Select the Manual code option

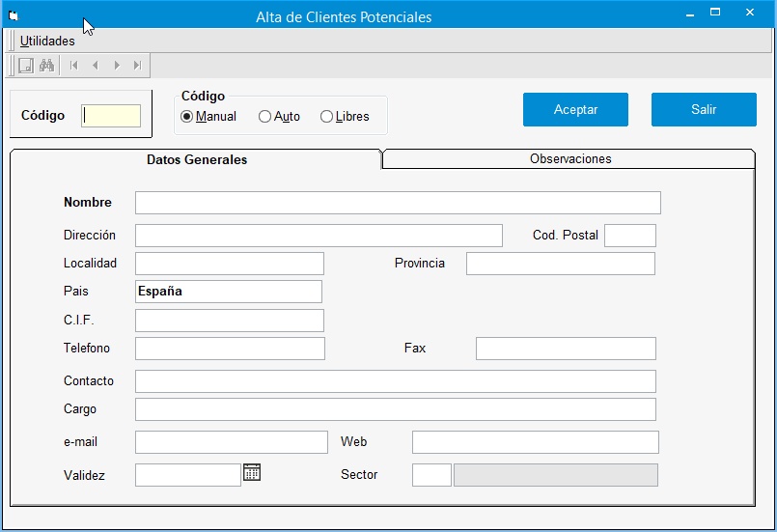point(187,117)
